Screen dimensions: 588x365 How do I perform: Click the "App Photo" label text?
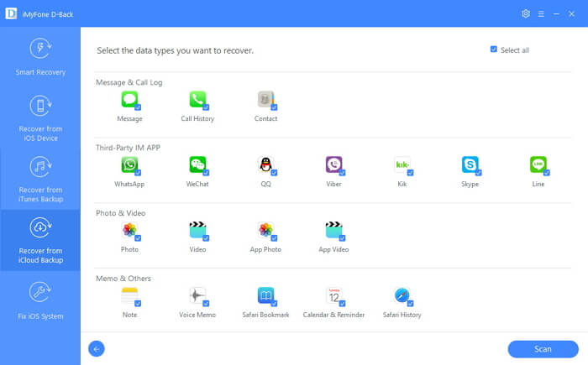point(266,249)
